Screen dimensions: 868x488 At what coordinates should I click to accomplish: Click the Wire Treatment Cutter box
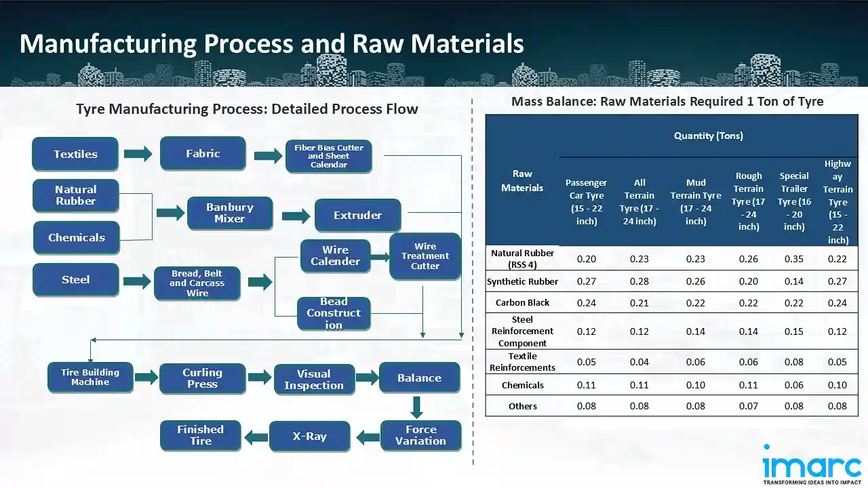tap(425, 256)
